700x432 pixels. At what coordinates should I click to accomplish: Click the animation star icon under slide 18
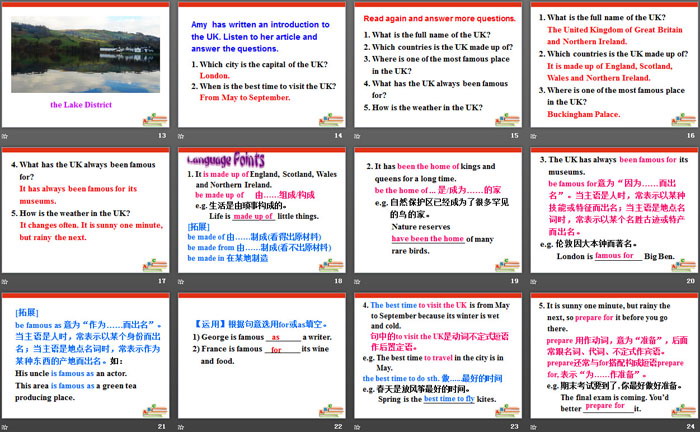[181, 281]
